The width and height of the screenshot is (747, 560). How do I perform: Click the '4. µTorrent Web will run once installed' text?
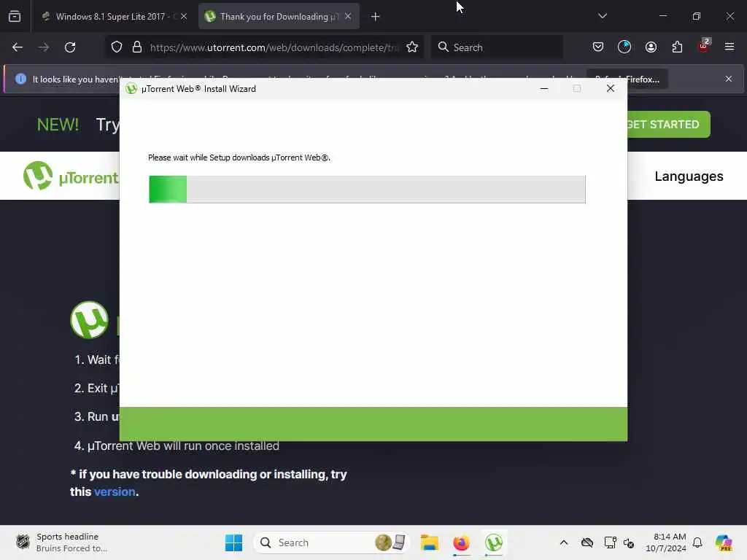177,446
